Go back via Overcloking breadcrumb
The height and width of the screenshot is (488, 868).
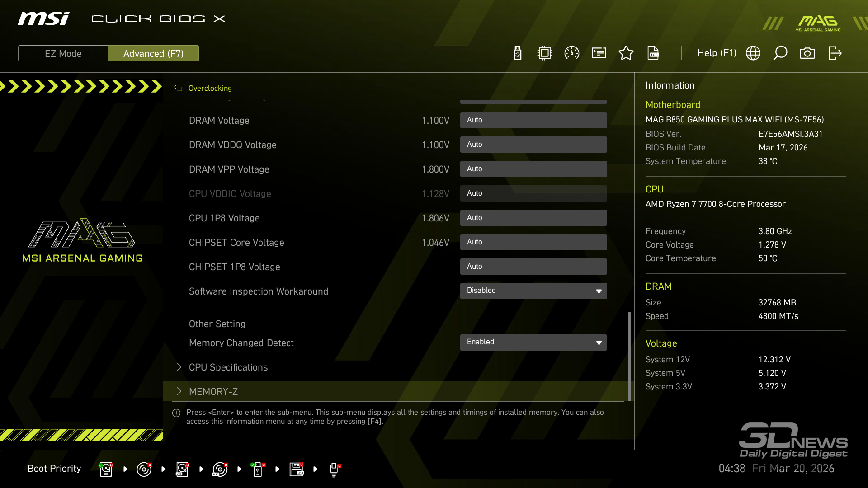coord(209,88)
